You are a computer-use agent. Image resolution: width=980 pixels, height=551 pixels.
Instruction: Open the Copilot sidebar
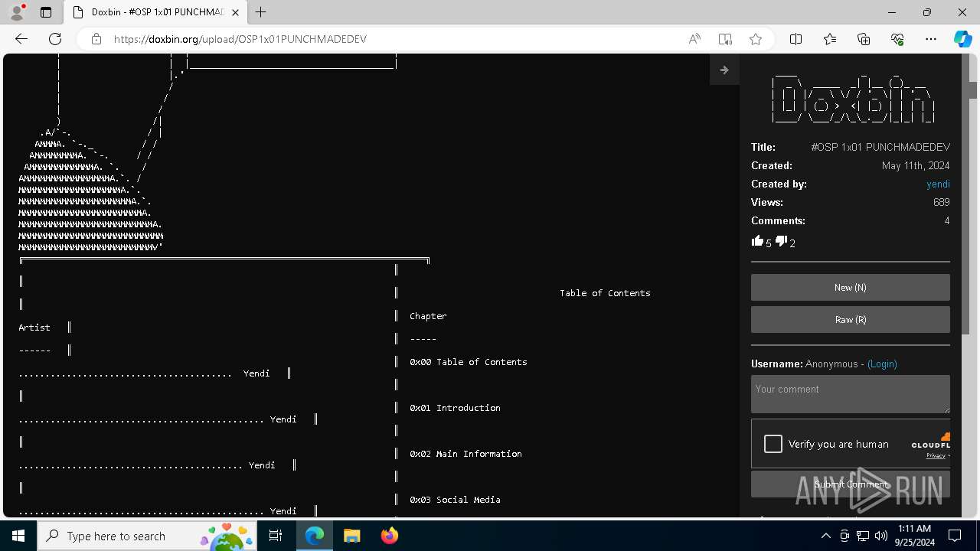click(962, 39)
